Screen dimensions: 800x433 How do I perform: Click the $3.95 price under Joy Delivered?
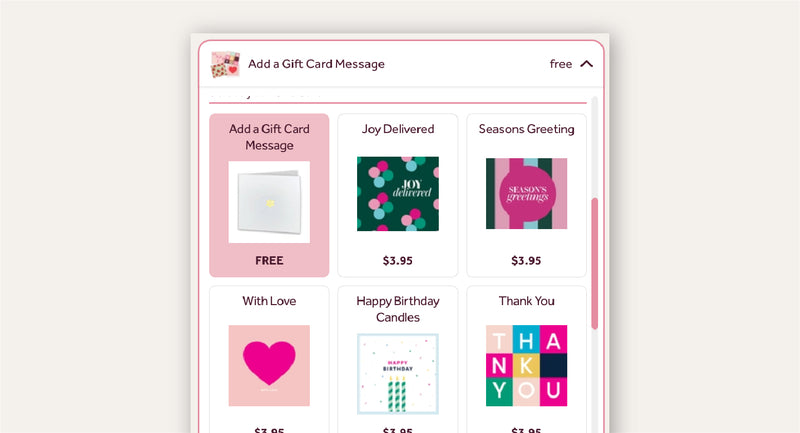[x=397, y=261]
